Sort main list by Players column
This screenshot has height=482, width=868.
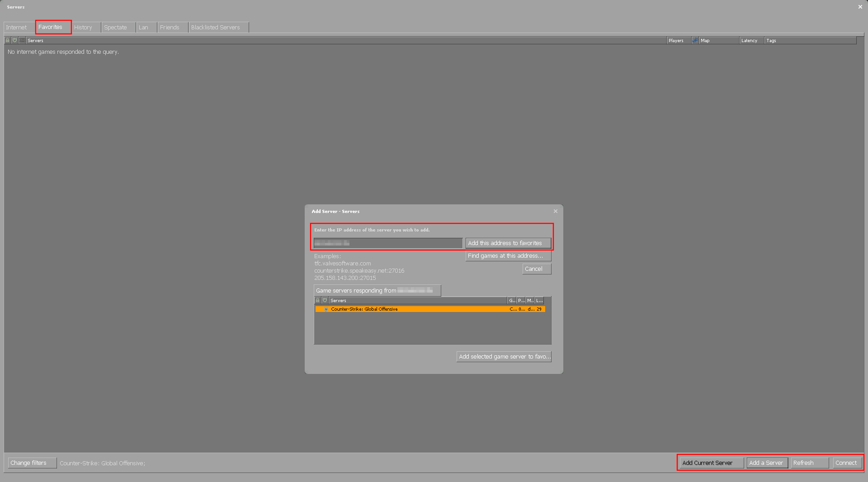point(679,40)
